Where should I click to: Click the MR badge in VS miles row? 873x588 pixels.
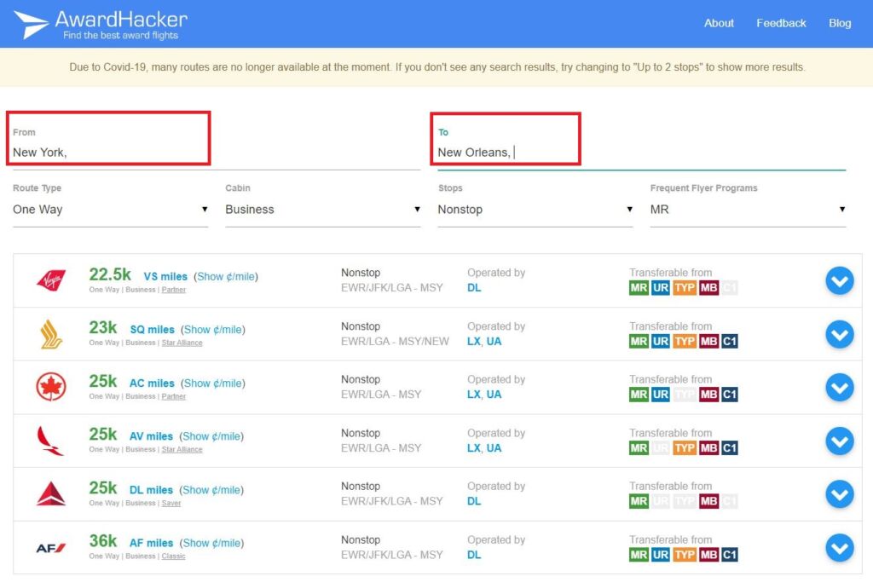[x=639, y=288]
